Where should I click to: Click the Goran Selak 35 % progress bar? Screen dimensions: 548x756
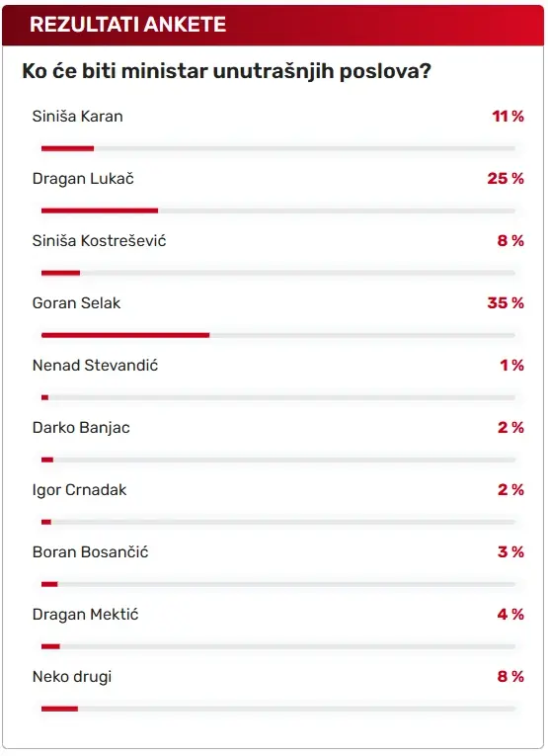[x=278, y=335]
